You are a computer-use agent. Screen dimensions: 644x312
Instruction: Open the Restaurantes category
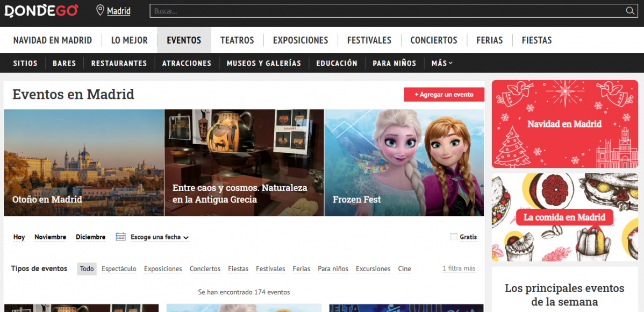[119, 63]
